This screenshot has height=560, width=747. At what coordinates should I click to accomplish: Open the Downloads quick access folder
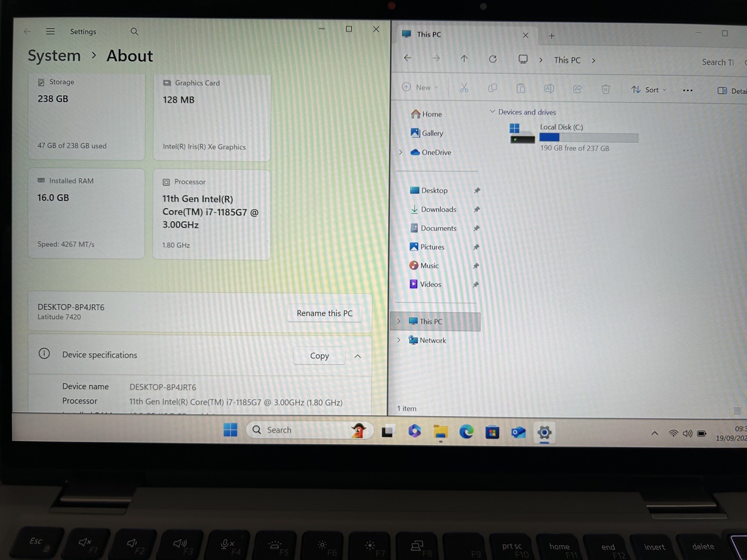(x=433, y=210)
